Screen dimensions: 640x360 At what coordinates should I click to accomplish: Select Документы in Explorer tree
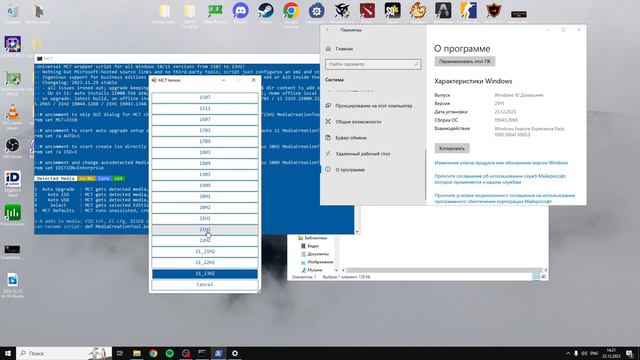tap(315, 254)
